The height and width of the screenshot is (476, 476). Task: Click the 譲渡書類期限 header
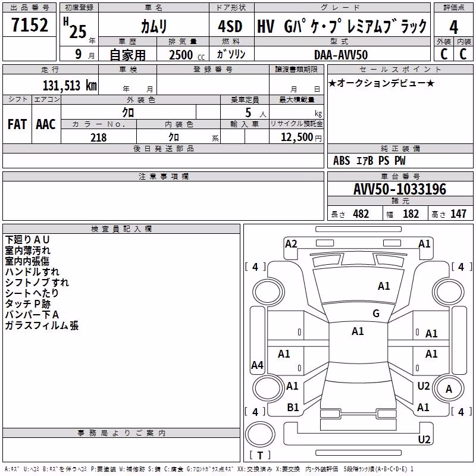(296, 69)
